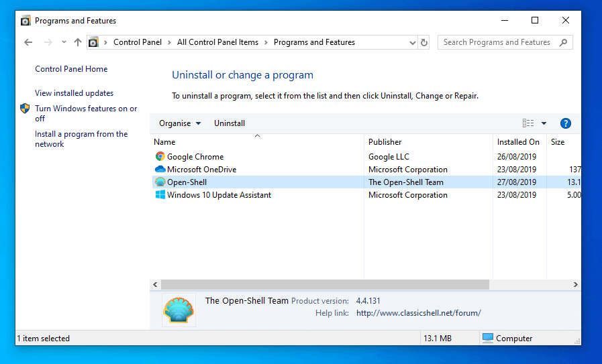
Task: Click Uninstall in the toolbar
Action: [x=230, y=123]
